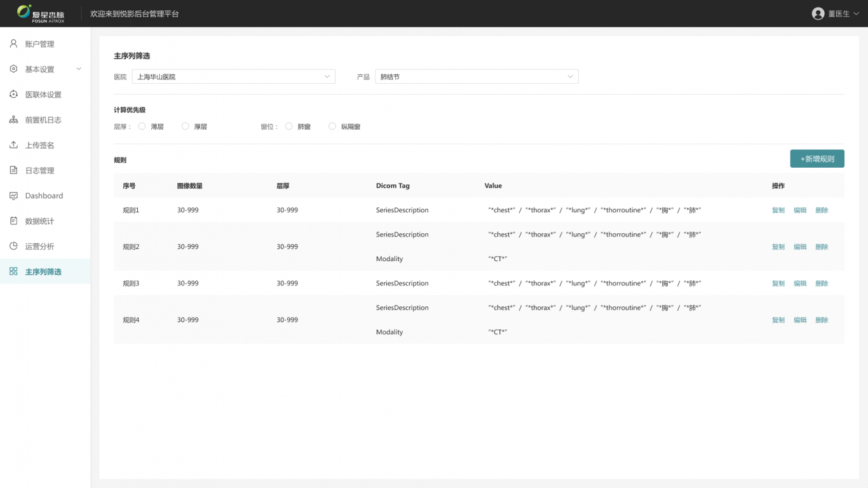
Task: Expand the 基本设置 chevron in sidebar
Action: click(79, 69)
